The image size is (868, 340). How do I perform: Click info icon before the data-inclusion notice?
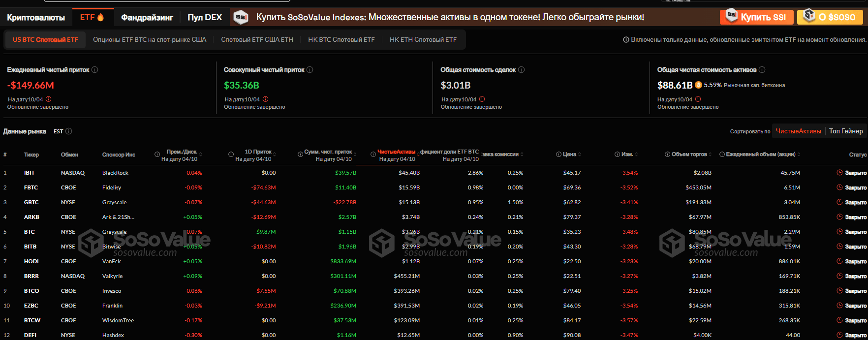(x=626, y=40)
